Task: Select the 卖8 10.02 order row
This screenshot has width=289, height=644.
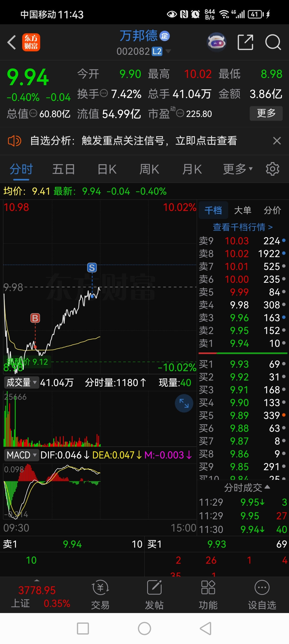Action: [242, 254]
